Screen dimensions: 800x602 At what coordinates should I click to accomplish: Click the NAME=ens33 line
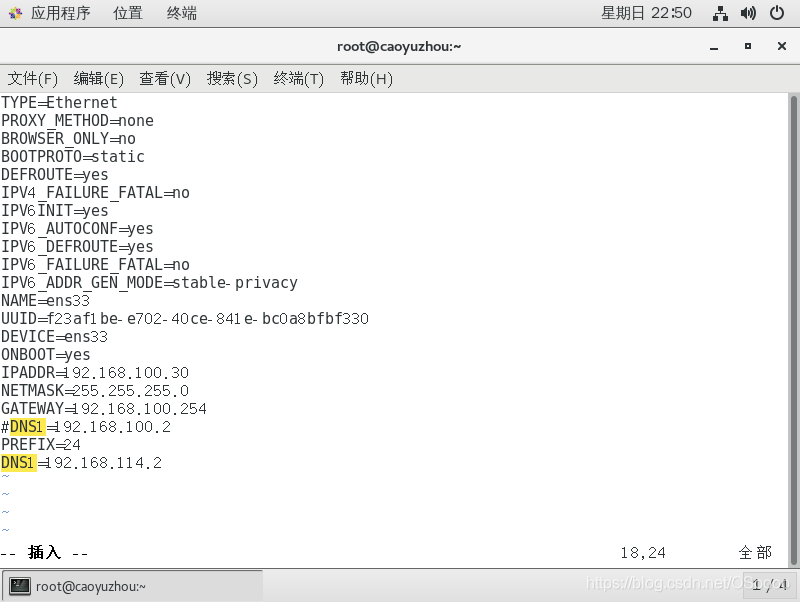tap(45, 300)
